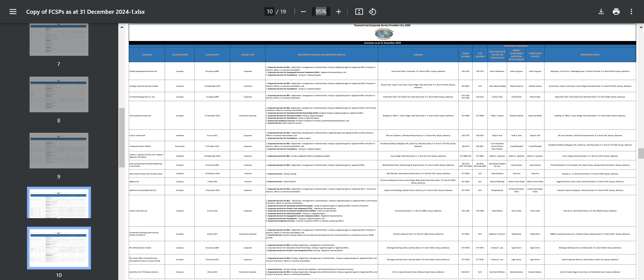Click the '22 June 2011' license date

tap(212, 135)
